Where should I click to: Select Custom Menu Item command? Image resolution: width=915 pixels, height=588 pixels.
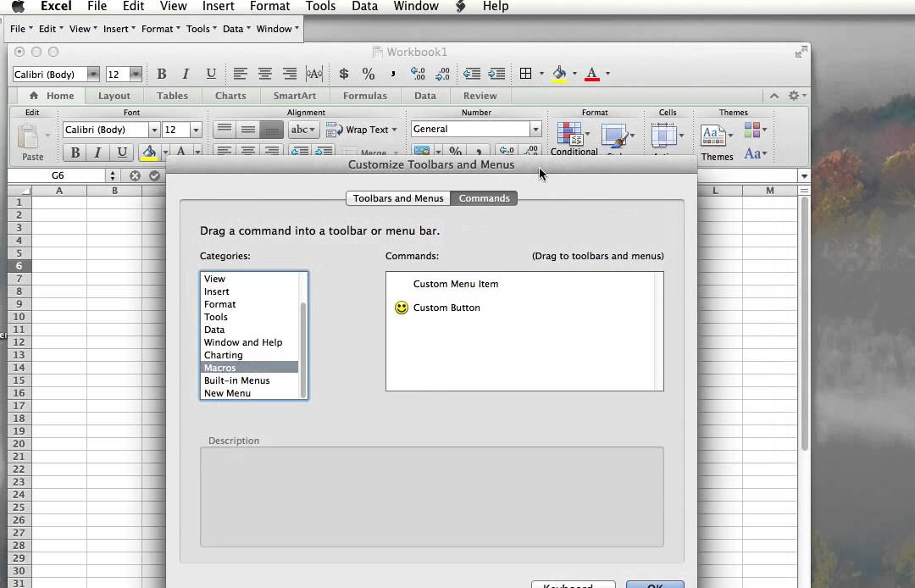tap(456, 284)
